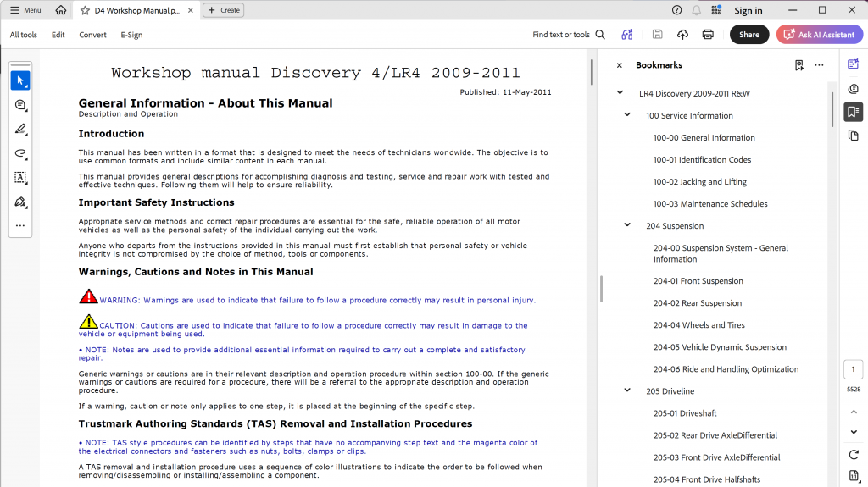Save the file using the disk icon
This screenshot has width=868, height=487.
click(x=657, y=35)
